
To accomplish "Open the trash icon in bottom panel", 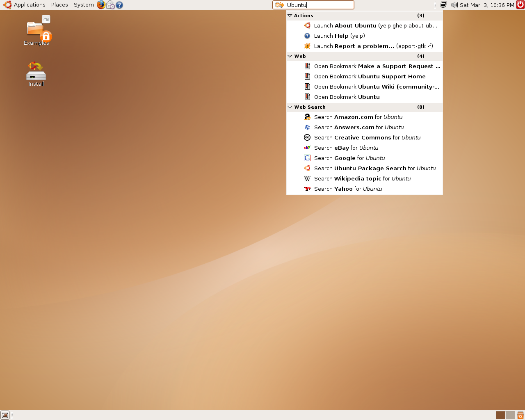I will 520,415.
